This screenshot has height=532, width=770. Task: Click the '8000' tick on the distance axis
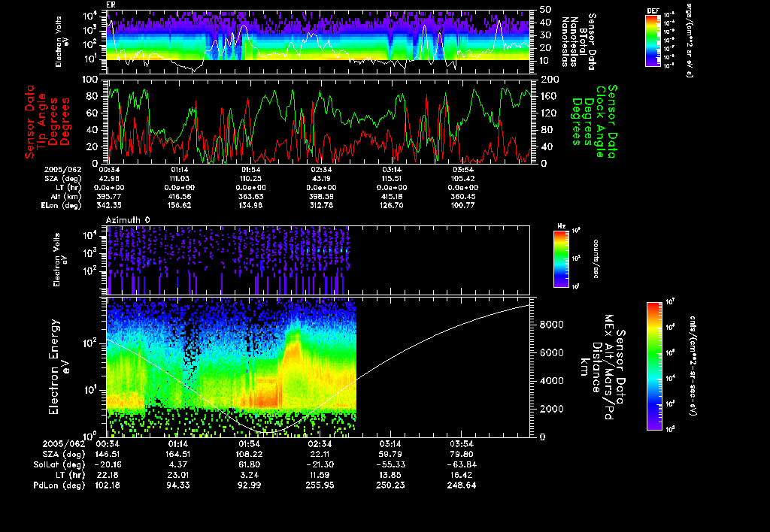point(551,325)
